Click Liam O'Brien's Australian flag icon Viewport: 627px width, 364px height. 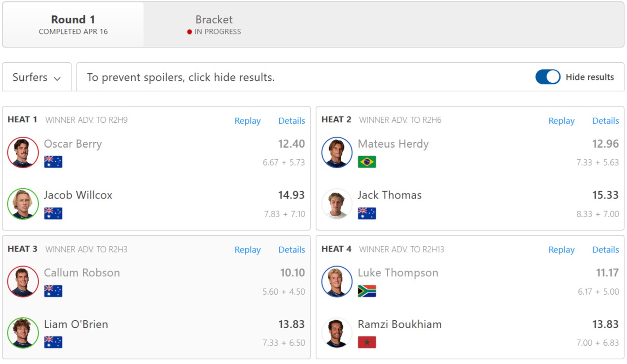click(53, 343)
